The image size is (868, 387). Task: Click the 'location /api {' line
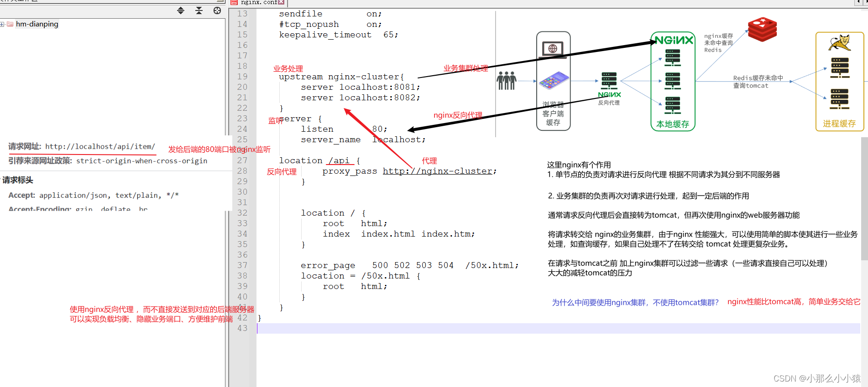[319, 160]
